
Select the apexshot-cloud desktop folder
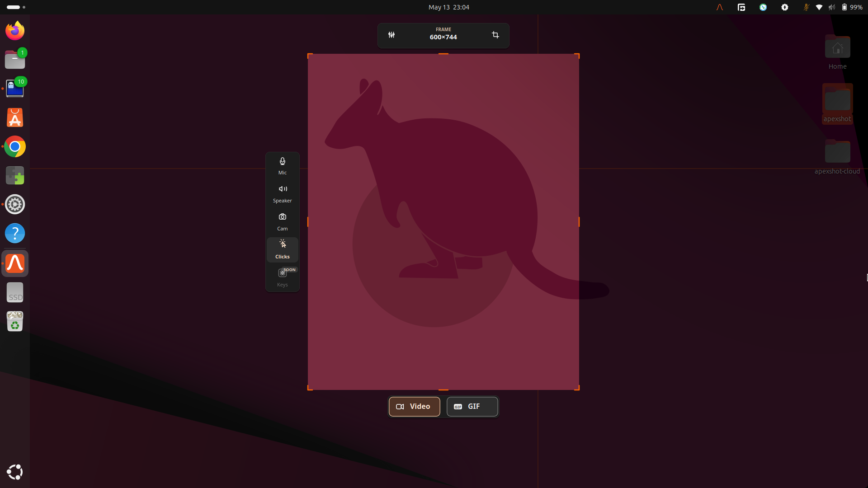pos(837,156)
